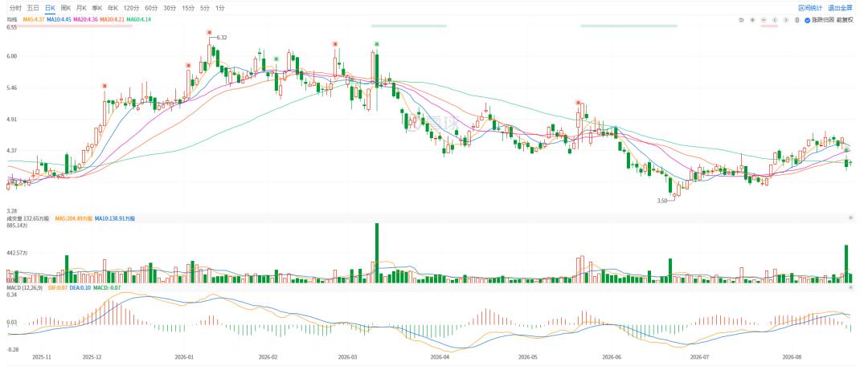Click the MA5:4.37 moving average label
The height and width of the screenshot is (366, 868).
tap(34, 19)
